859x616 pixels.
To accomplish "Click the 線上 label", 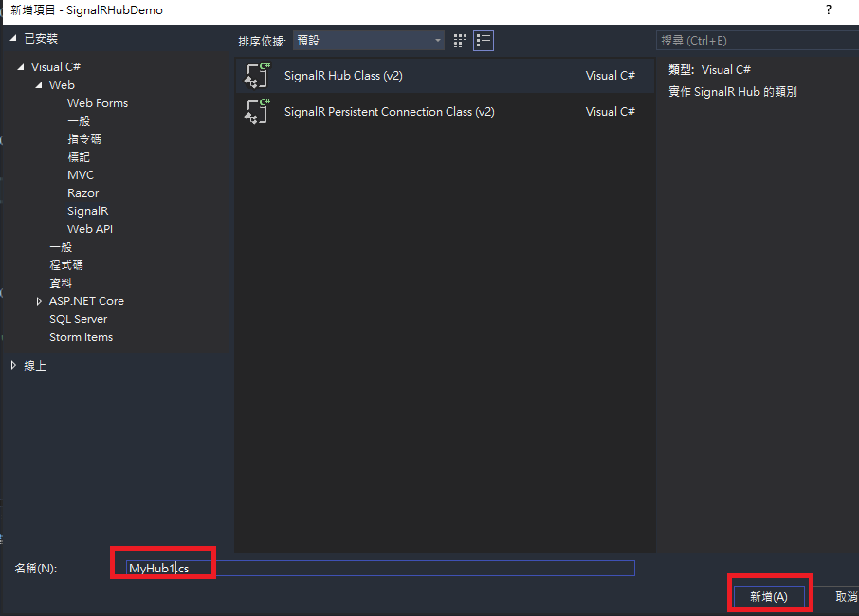I will [x=35, y=366].
